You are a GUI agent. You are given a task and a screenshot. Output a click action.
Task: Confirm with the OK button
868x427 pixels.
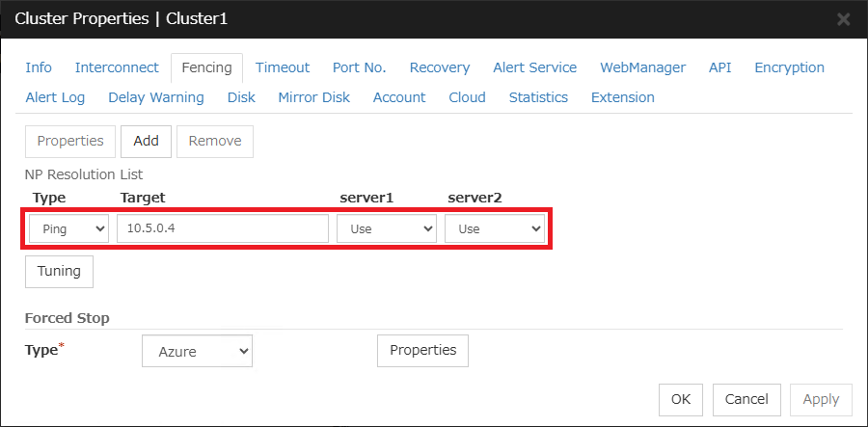click(681, 399)
